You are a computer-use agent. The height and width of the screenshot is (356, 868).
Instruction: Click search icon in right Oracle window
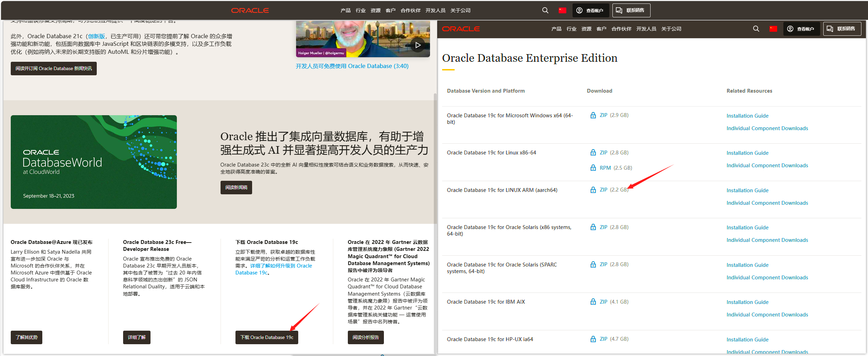(756, 29)
